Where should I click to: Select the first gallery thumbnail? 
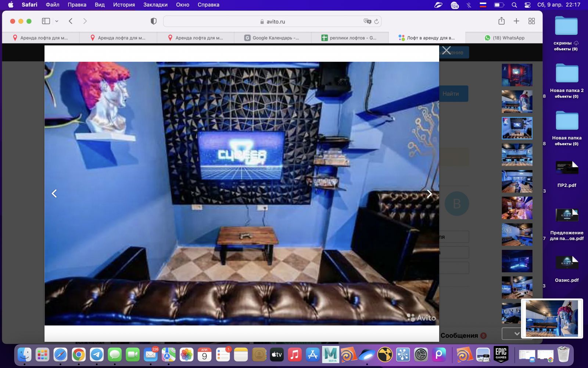pos(517,75)
